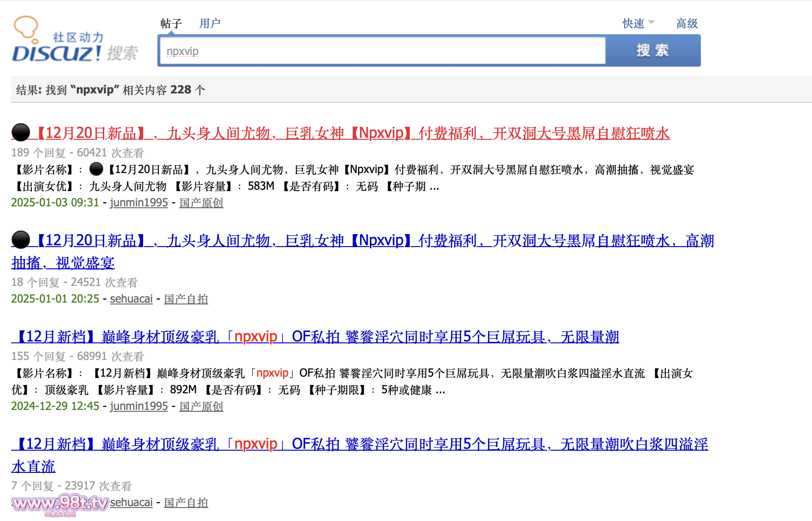Focus the npxvip search input field
The height and width of the screenshot is (521, 812).
point(382,51)
